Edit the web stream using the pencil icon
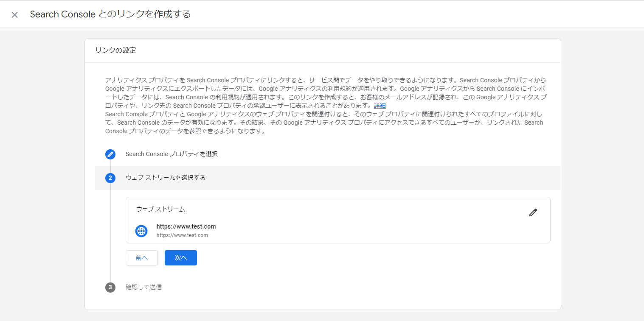 533,213
